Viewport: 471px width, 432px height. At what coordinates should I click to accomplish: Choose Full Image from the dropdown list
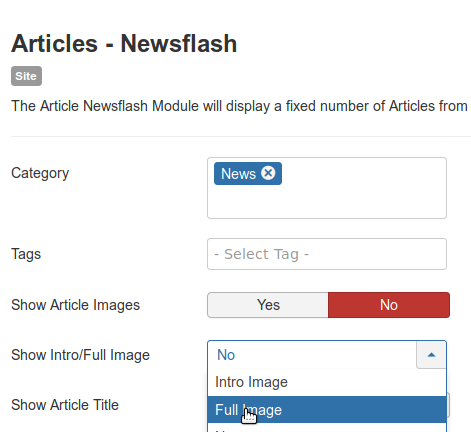point(327,410)
